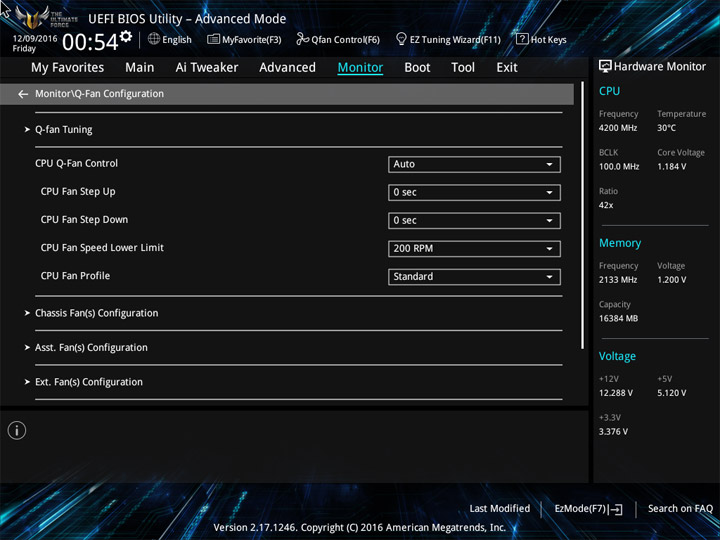Click the Memory voltage 1.200 V value
720x540 pixels.
click(x=671, y=280)
